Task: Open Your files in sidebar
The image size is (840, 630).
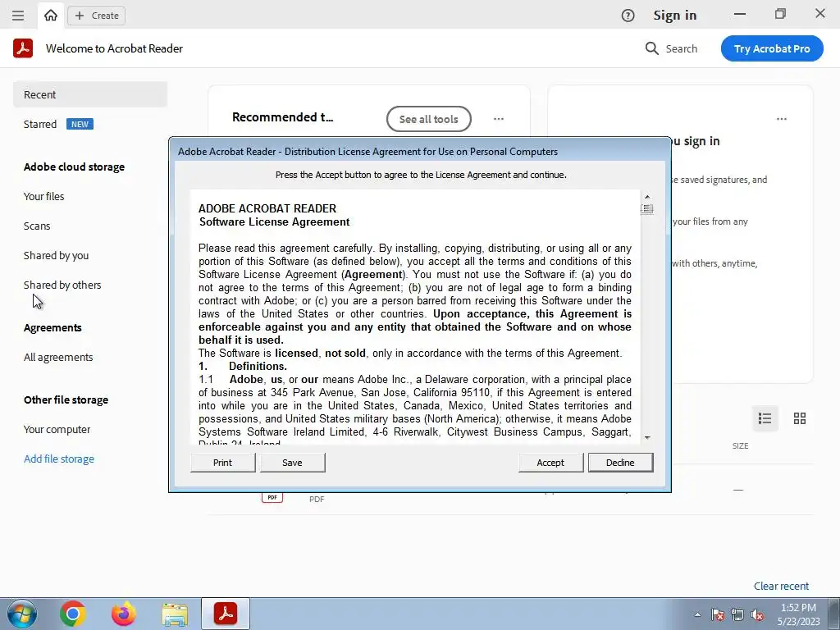Action: [x=44, y=197]
